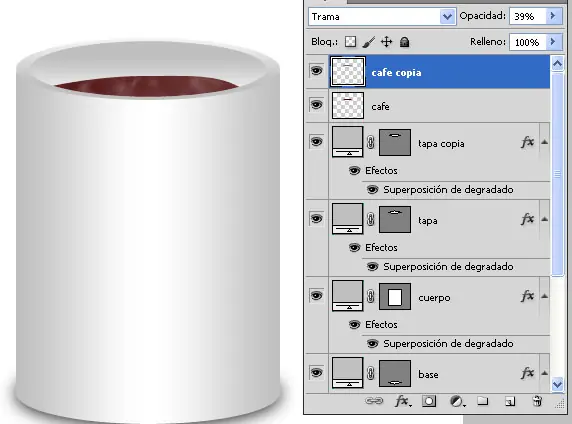Click tapa vector mask thumbnail
The width and height of the screenshot is (572, 424).
[x=395, y=219]
